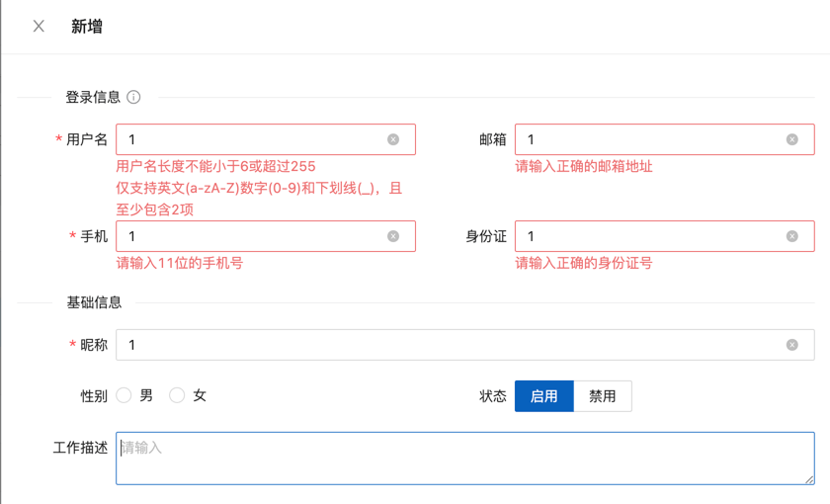This screenshot has width=830, height=504.
Task: Select the 男 gender radio button
Action: coord(124,395)
